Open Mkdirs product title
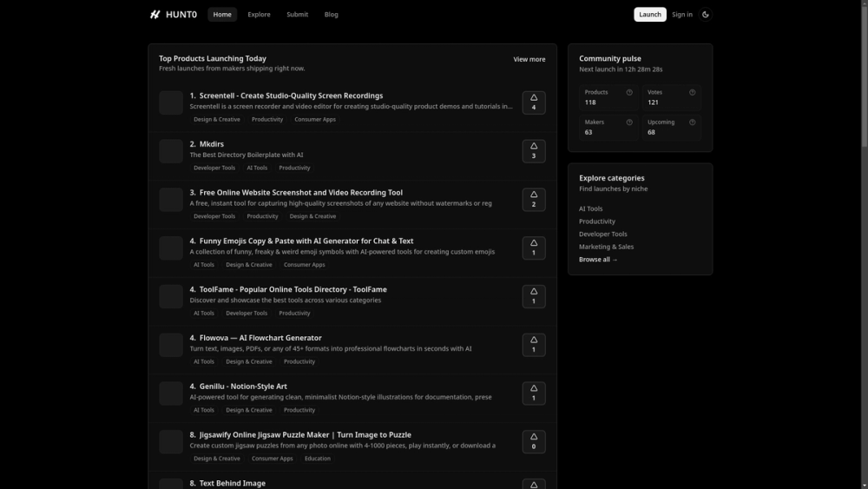Image resolution: width=868 pixels, height=489 pixels. pos(212,144)
